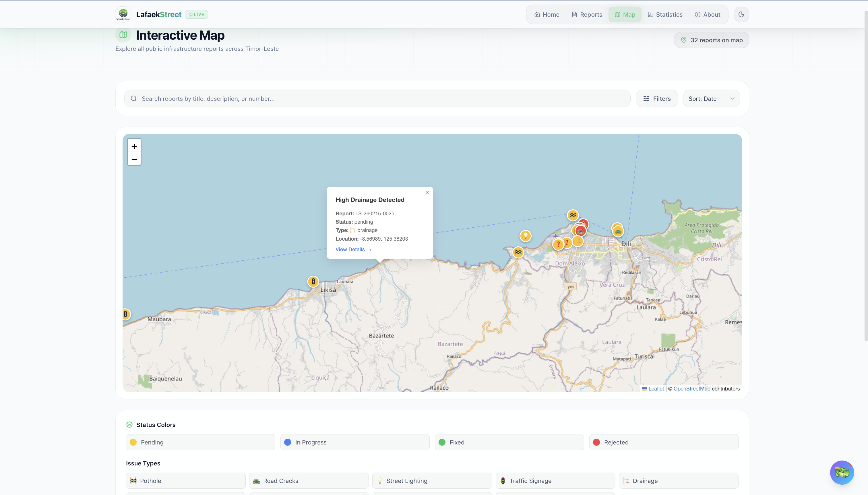The width and height of the screenshot is (868, 495).
Task: Click the map zoom out minus icon
Action: [x=134, y=159]
